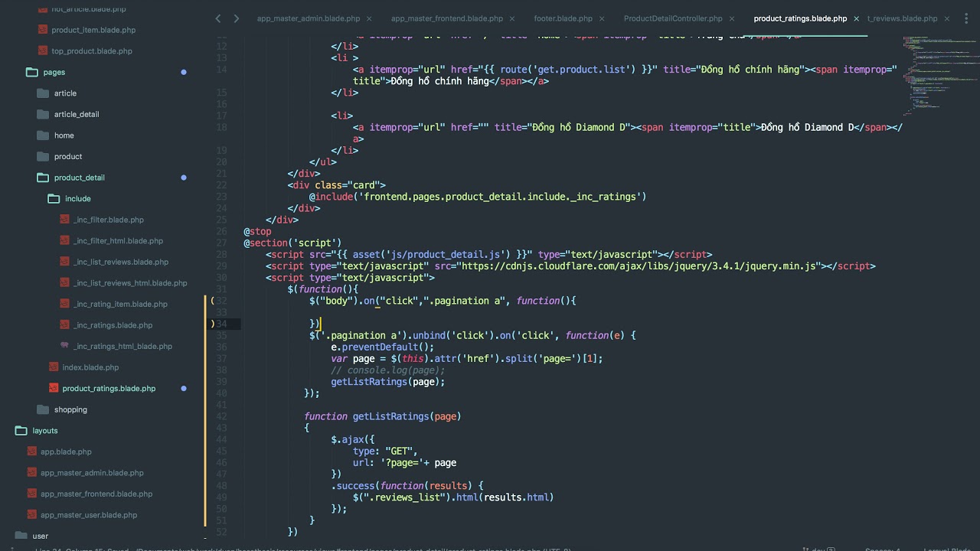Open app_master_frontend.blade.php in the sidebar
This screenshot has height=551, width=980.
click(96, 494)
